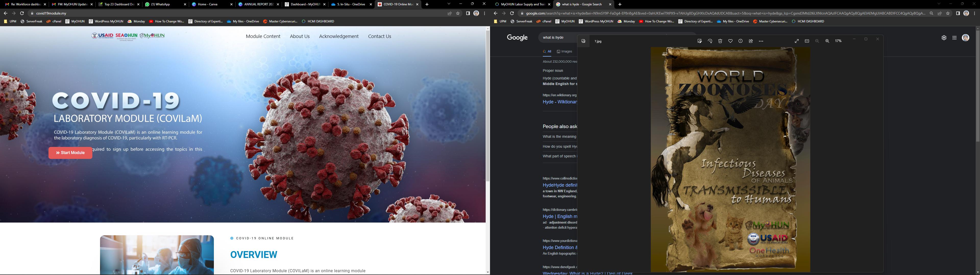980x275 pixels.
Task: Click the Edit image icon in Photos
Action: click(x=700, y=41)
